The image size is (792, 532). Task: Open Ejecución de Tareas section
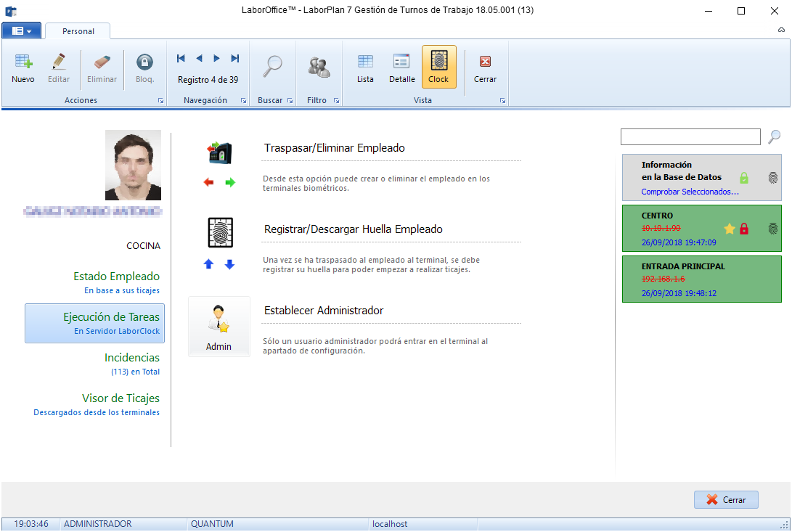(95, 324)
